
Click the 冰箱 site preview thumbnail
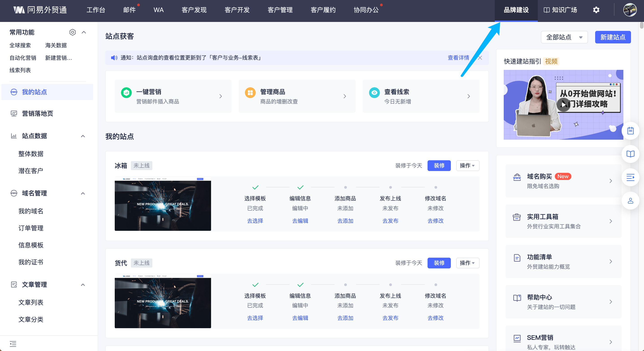163,204
